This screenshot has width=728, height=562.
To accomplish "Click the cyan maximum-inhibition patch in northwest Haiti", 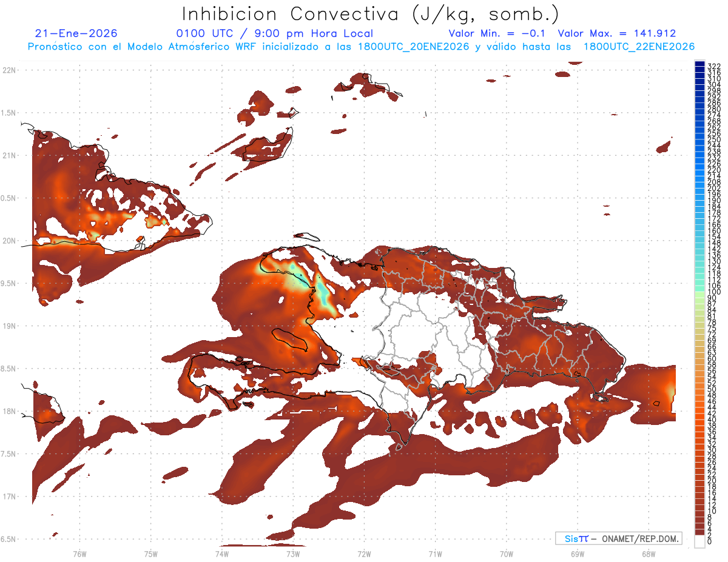I will (323, 293).
